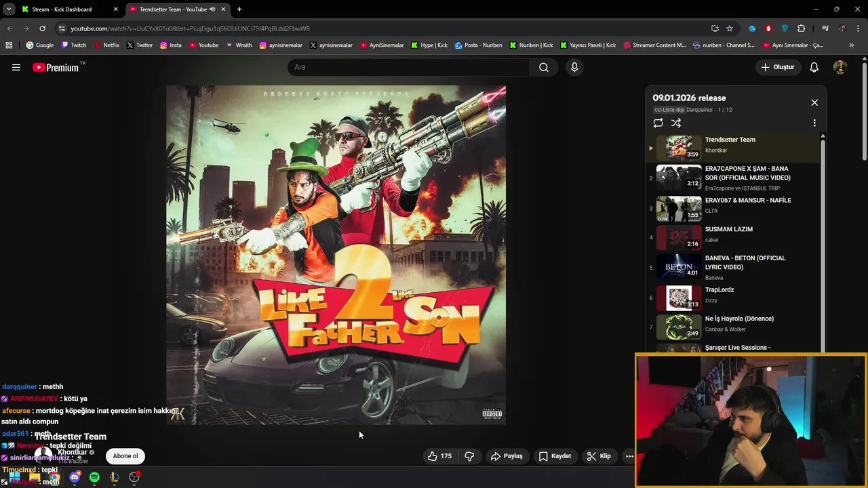The image size is (868, 488).
Task: Open YouTube notifications bell
Action: point(814,67)
